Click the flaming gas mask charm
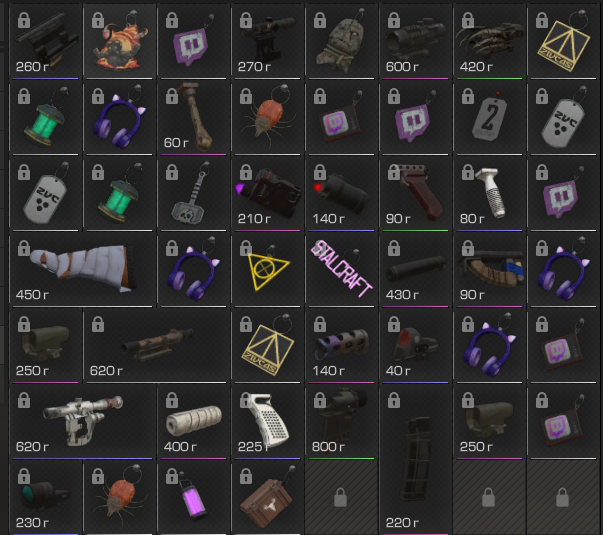The height and width of the screenshot is (535, 603). tap(120, 41)
